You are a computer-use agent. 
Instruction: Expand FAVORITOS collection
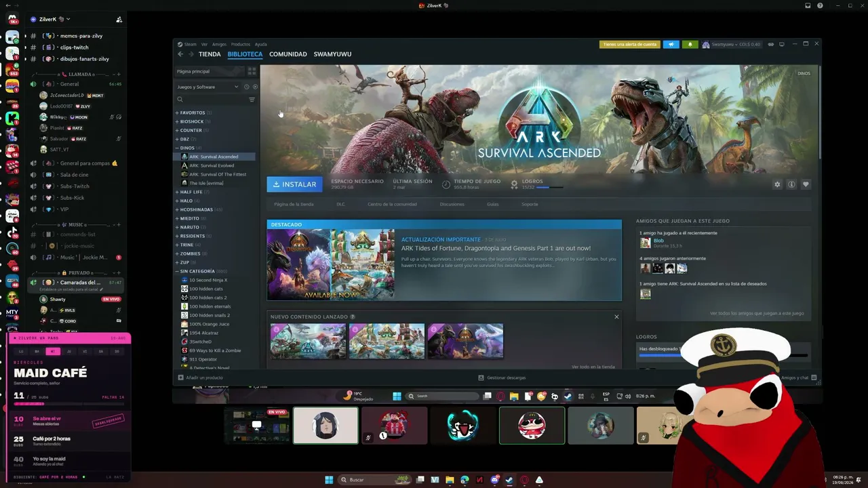pos(192,113)
